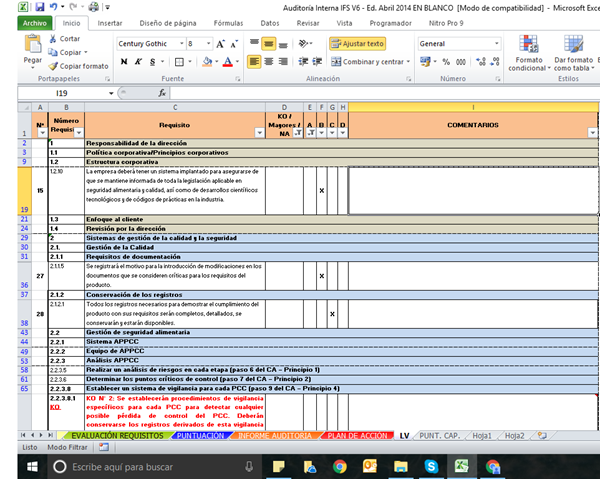600x479 pixels.
Task: Toggle italic (K) formatting
Action: click(x=139, y=61)
